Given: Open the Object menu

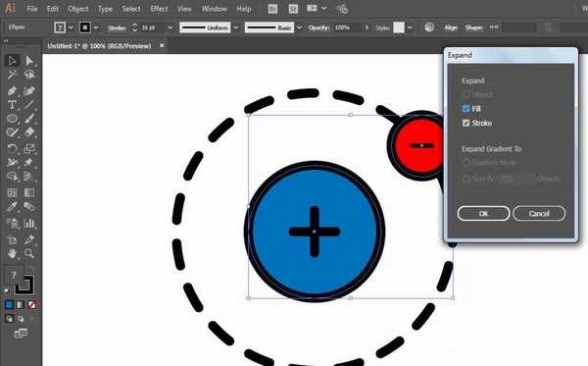Looking at the screenshot, I should point(78,9).
